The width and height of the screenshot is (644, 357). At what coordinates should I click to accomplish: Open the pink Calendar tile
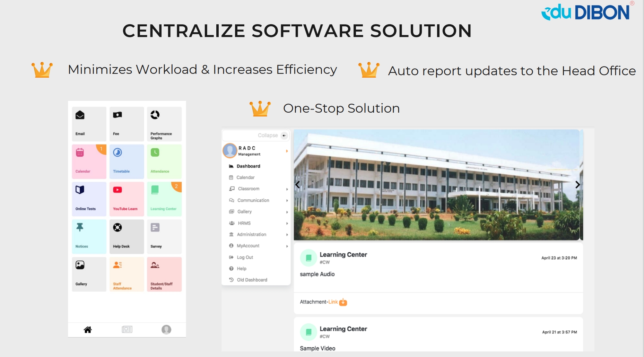[89, 162]
